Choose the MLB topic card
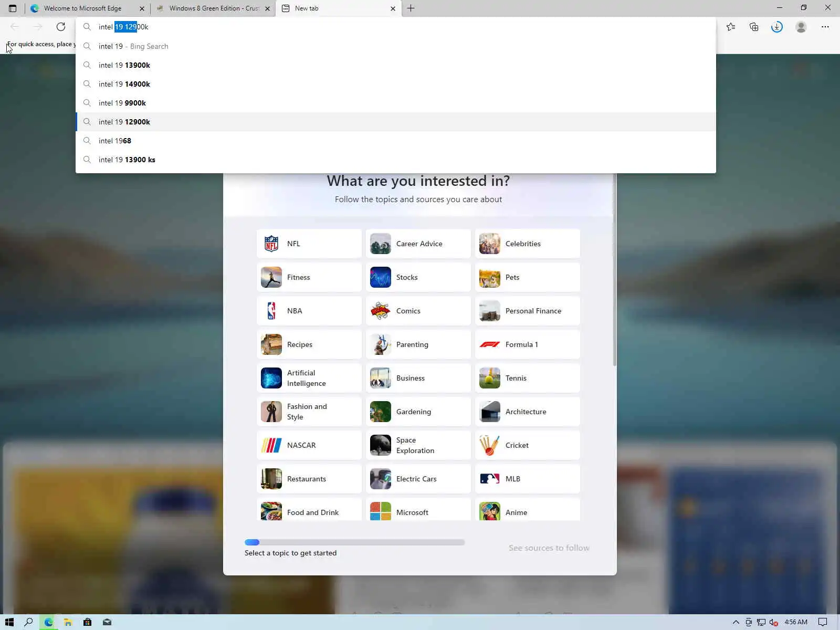 pyautogui.click(x=528, y=479)
